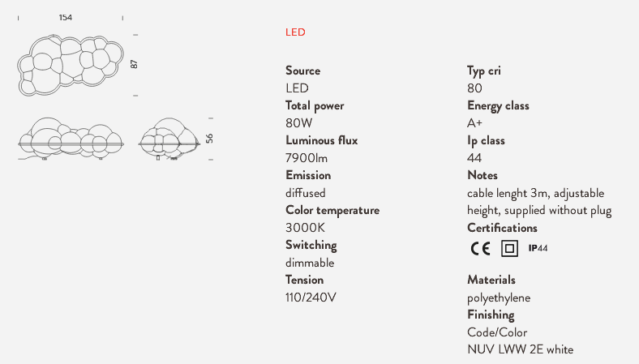
Task: Click the 154 width dimension label
Action: pos(66,18)
